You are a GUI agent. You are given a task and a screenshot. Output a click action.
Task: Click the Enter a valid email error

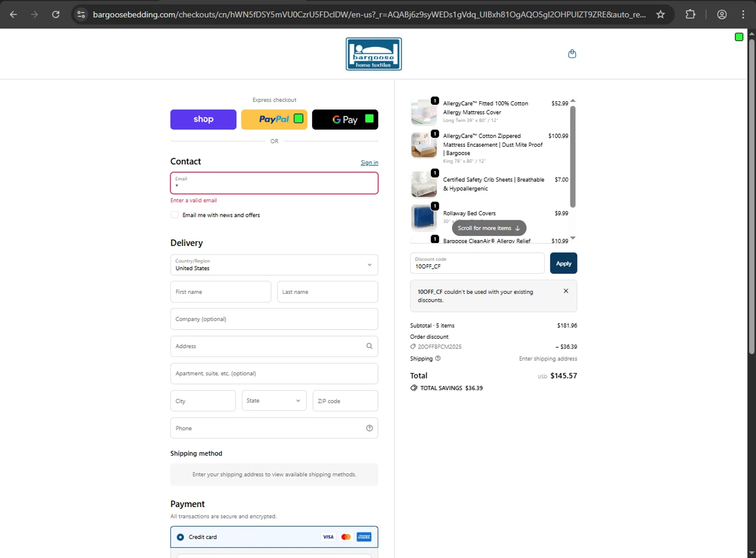194,201
